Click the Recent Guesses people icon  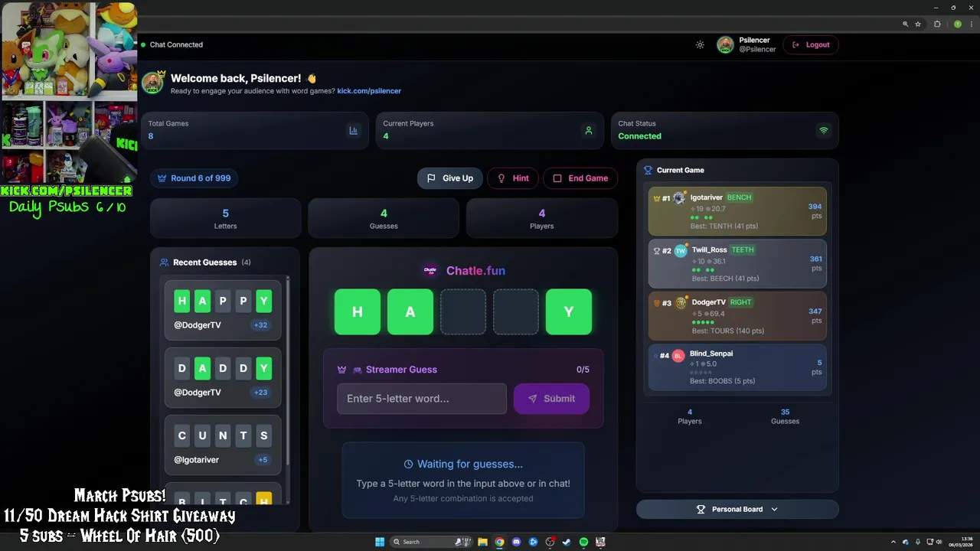click(164, 262)
